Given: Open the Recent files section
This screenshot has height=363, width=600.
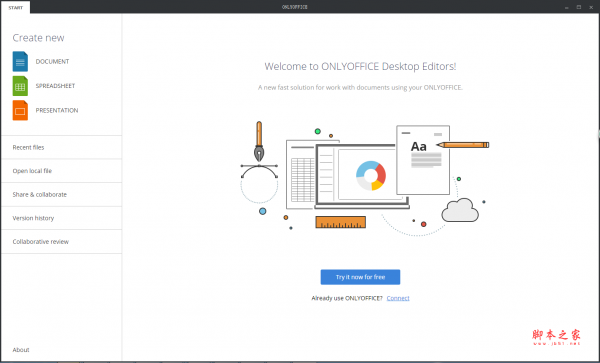Looking at the screenshot, I should click(61, 147).
